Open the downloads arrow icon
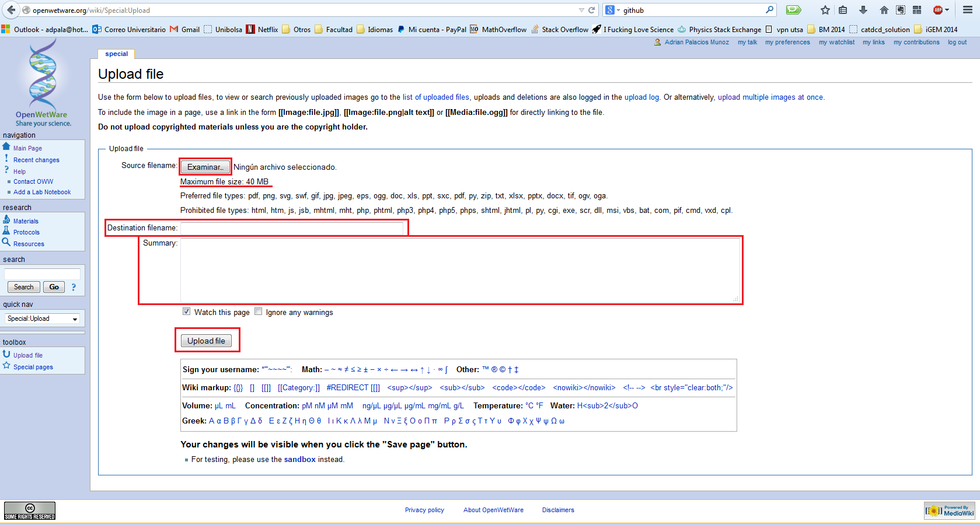 pyautogui.click(x=863, y=10)
